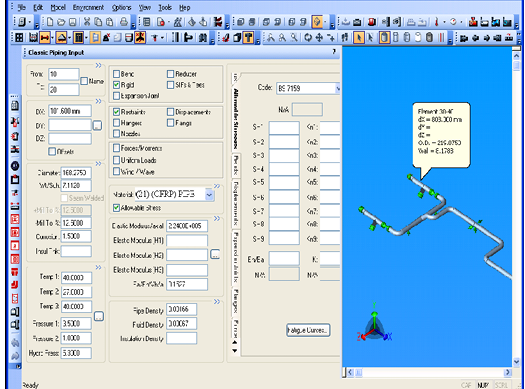The width and height of the screenshot is (525, 389).
Task: Tick the Reducer checkbox
Action: (x=170, y=74)
